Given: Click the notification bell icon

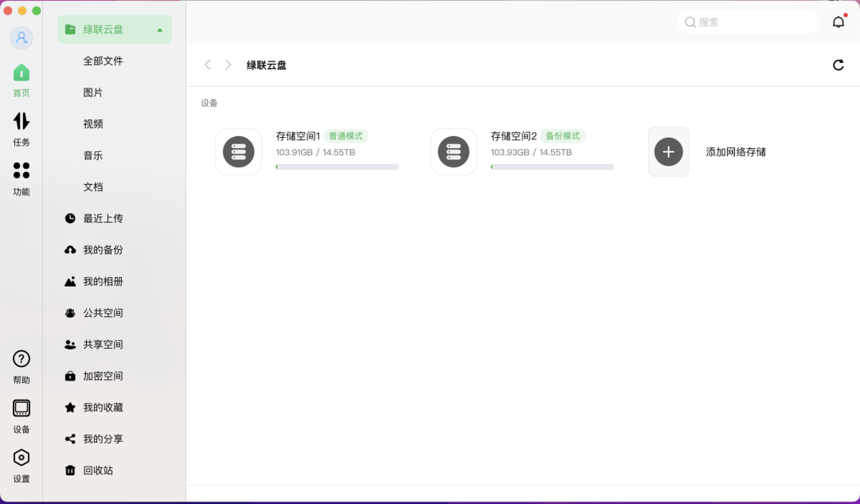Looking at the screenshot, I should pyautogui.click(x=838, y=22).
